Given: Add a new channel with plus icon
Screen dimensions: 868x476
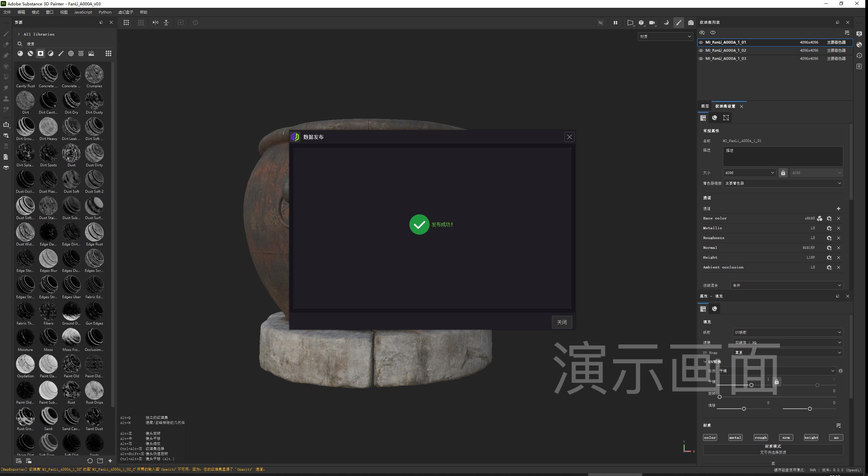Looking at the screenshot, I should coord(839,209).
